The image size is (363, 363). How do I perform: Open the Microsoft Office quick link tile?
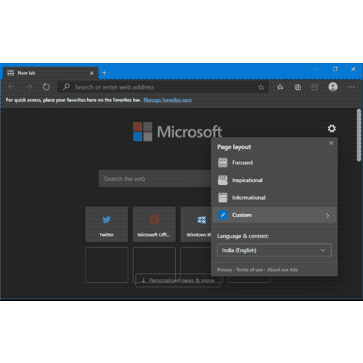click(154, 224)
